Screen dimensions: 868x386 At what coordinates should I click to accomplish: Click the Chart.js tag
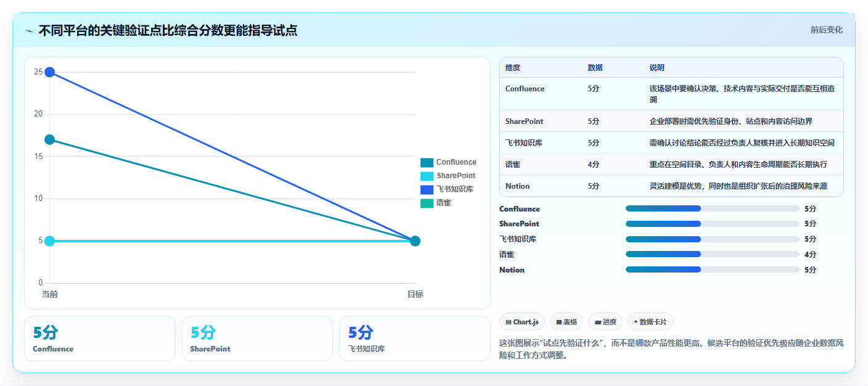pos(522,322)
